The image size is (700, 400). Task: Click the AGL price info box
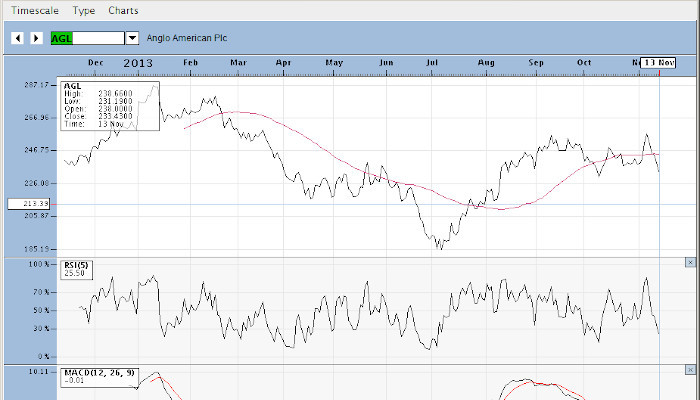pyautogui.click(x=110, y=105)
